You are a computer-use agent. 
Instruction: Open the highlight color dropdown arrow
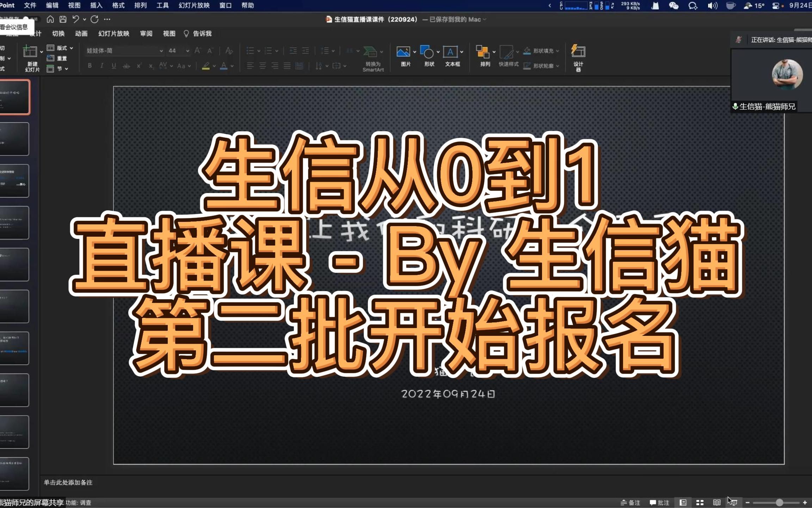click(214, 66)
